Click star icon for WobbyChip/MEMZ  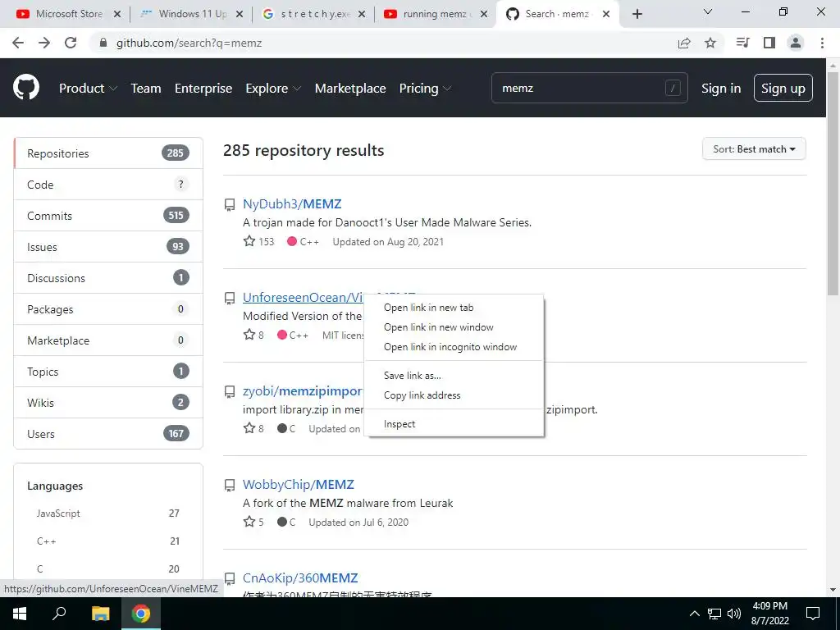249,521
